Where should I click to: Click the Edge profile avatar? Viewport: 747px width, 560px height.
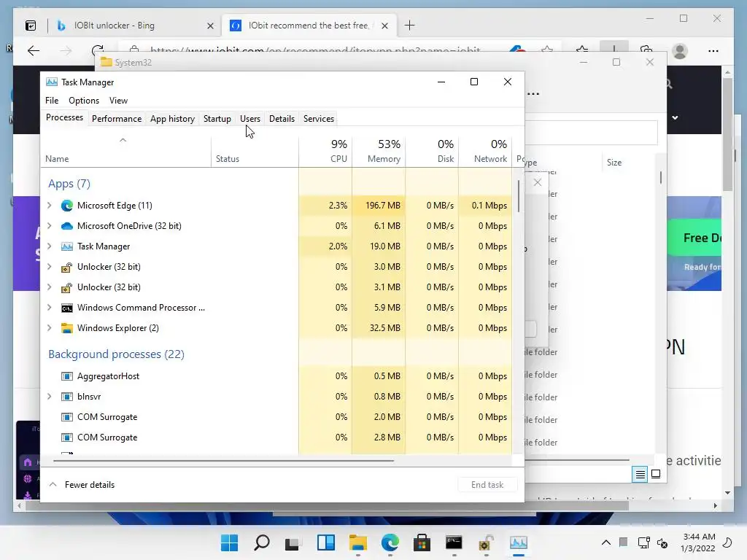(680, 50)
